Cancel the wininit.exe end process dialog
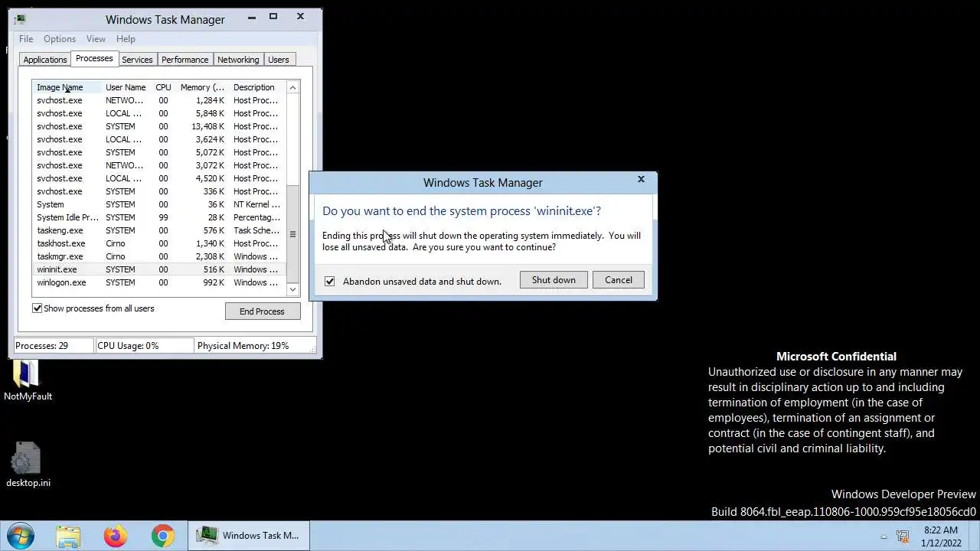This screenshot has width=980, height=551. coord(619,280)
